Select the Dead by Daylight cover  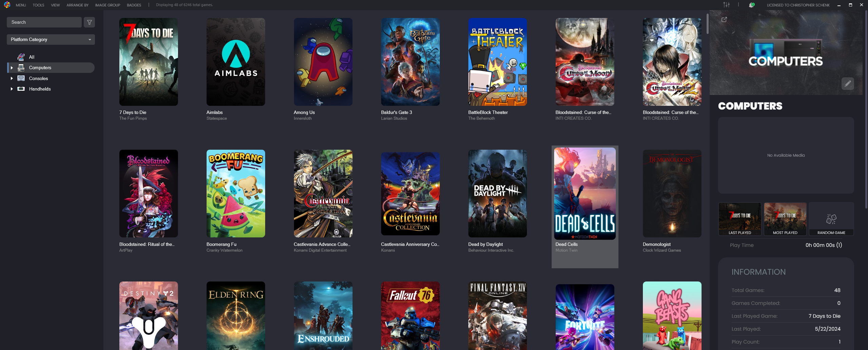pos(497,194)
